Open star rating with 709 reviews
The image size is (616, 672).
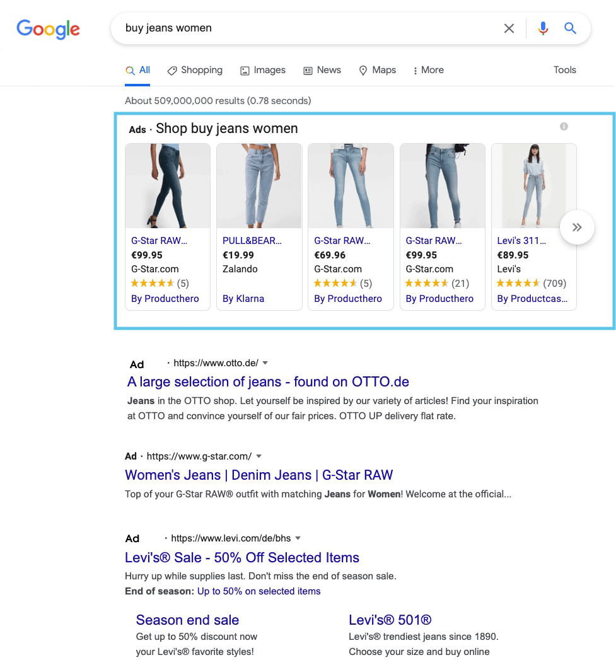532,283
